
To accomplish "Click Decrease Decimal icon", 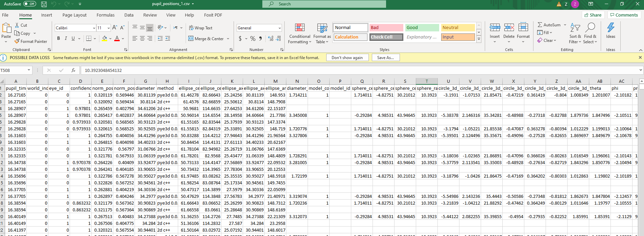I will [x=279, y=38].
